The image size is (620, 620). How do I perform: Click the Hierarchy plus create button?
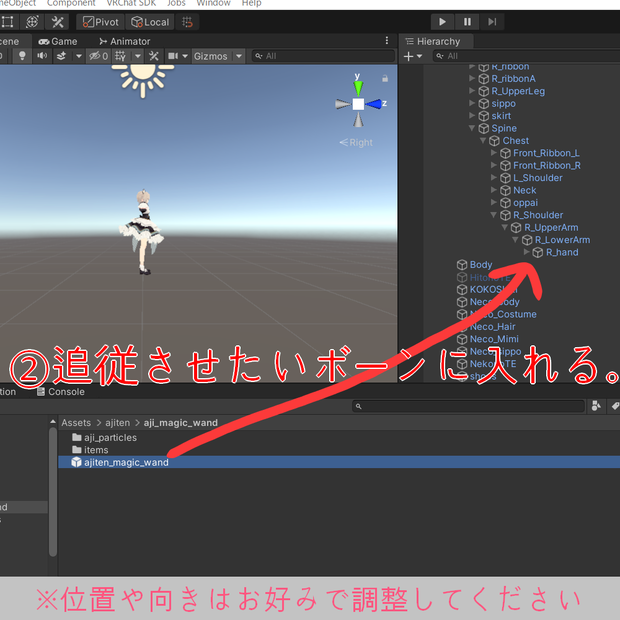[412, 56]
